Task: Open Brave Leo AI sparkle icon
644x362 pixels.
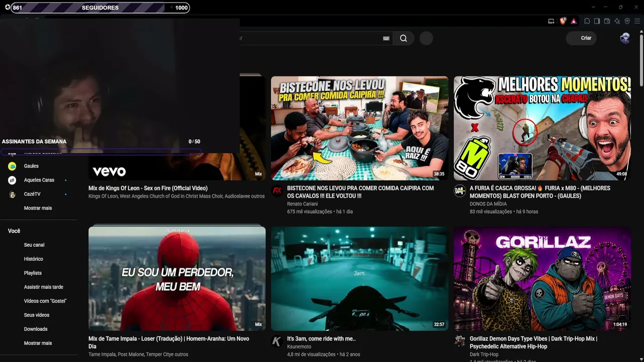Action: tap(617, 21)
